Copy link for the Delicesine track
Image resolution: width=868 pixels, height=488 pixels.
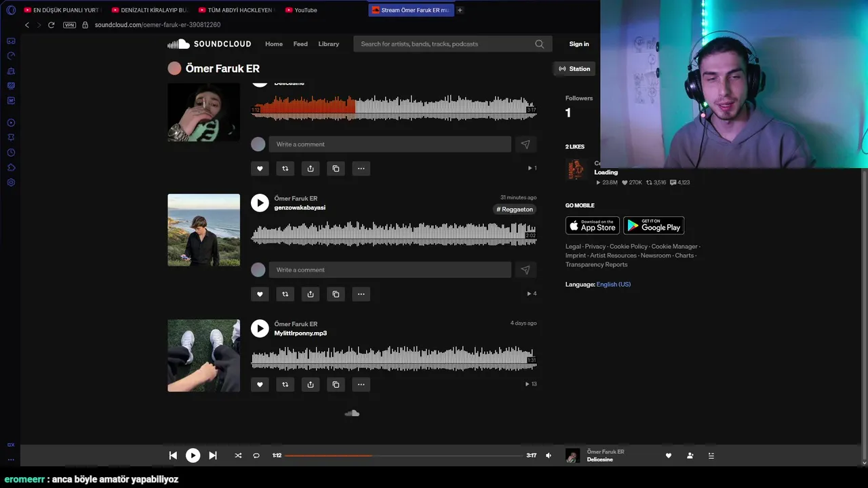coord(336,169)
